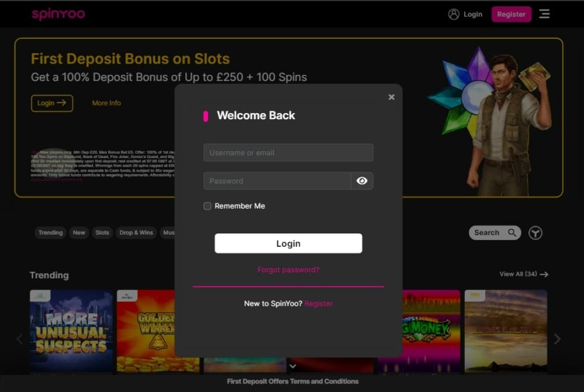
Task: Enable the Remember Me checkbox
Action: click(x=207, y=206)
